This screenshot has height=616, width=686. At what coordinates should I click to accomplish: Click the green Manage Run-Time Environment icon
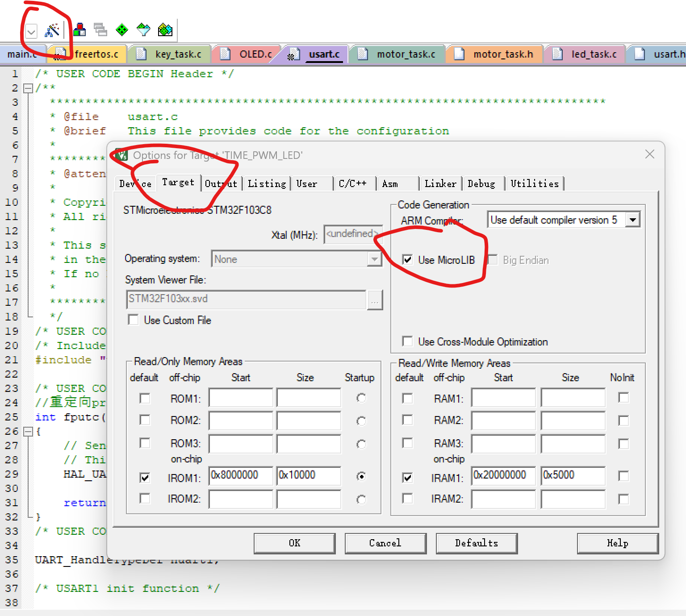pyautogui.click(x=122, y=30)
